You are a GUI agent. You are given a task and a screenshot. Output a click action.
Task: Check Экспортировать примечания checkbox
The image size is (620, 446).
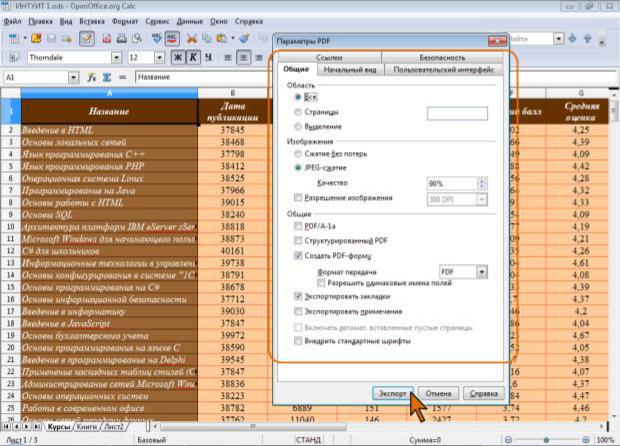[x=298, y=312]
